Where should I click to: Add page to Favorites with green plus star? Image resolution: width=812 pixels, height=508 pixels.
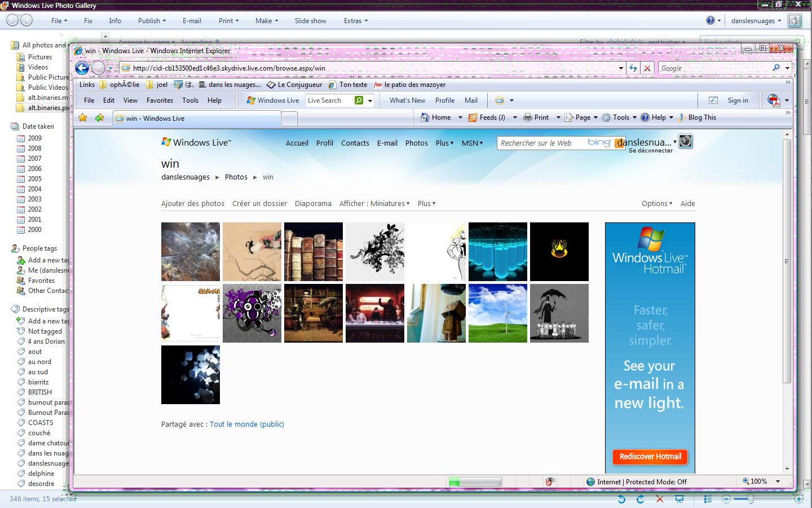(x=100, y=117)
